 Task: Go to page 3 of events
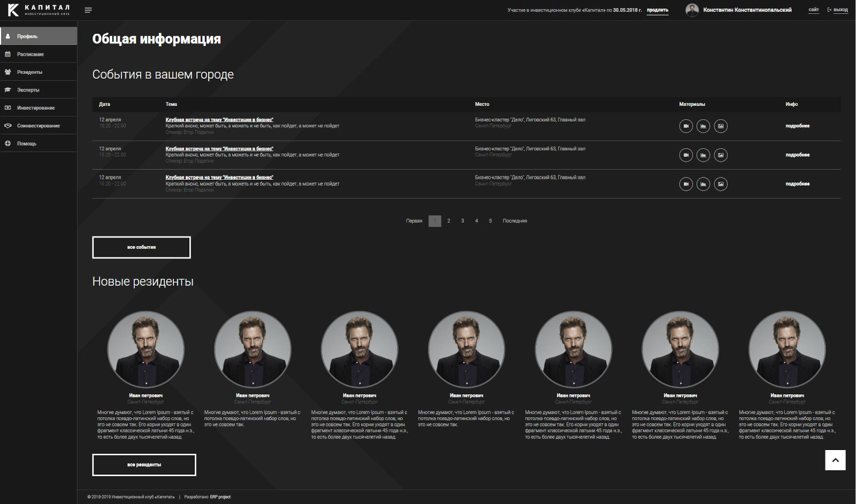click(462, 221)
